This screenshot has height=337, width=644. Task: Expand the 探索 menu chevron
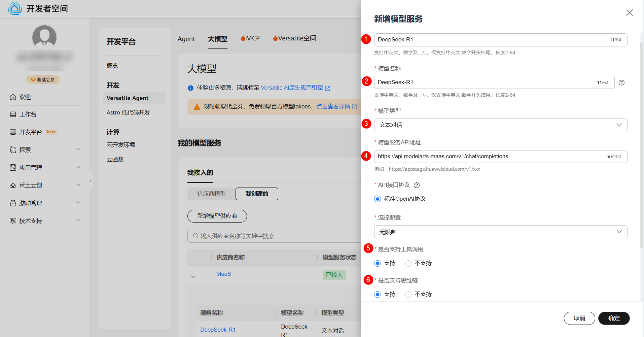pyautogui.click(x=78, y=149)
